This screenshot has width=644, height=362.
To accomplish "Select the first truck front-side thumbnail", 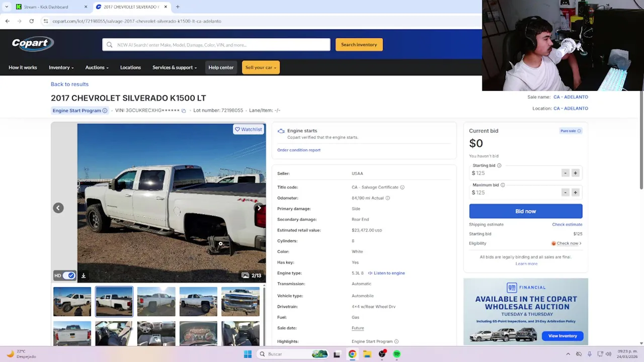I will point(72,302).
